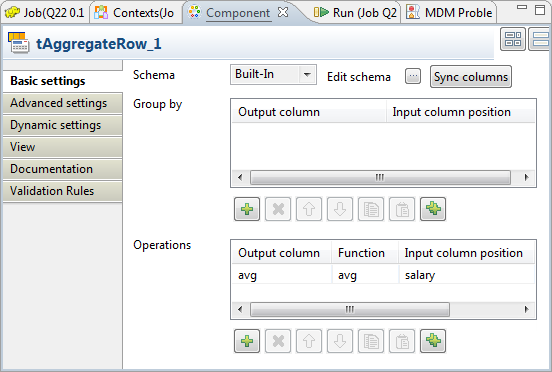Click Sync columns button

(x=471, y=77)
